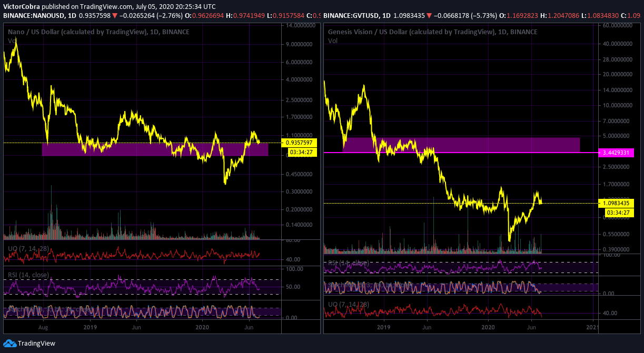Click the UQ (7, 14, 28) label on Nano chart
Screen dimensions: 644x353
(x=28, y=248)
